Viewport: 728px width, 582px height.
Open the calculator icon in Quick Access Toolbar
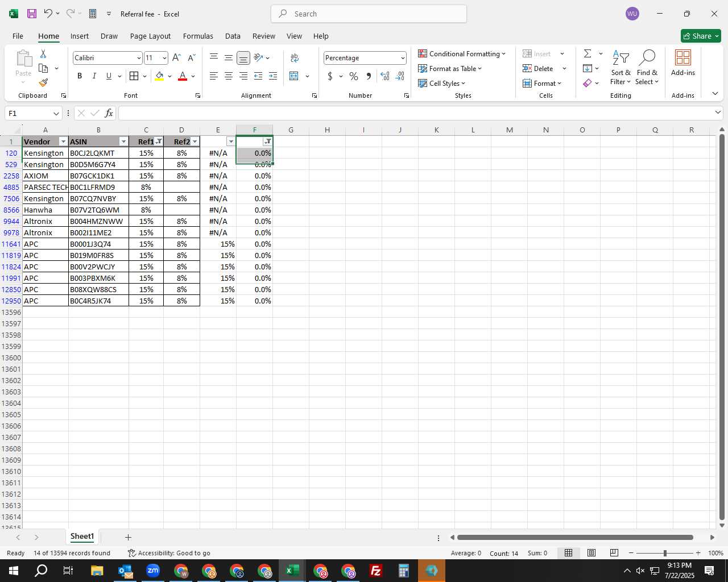click(x=93, y=14)
